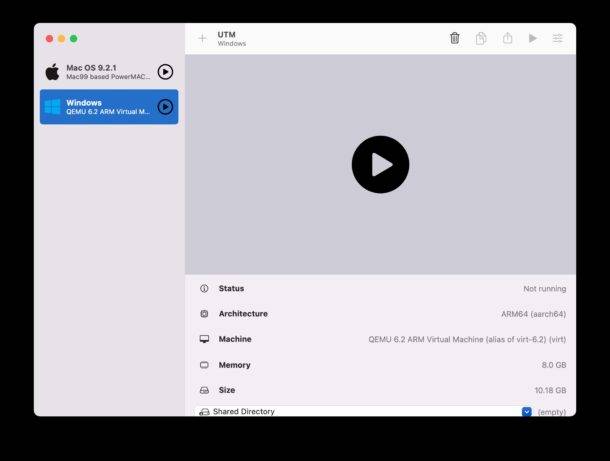Click the QEMU 6.2 ARM Virtual Machine value text

[x=467, y=339]
